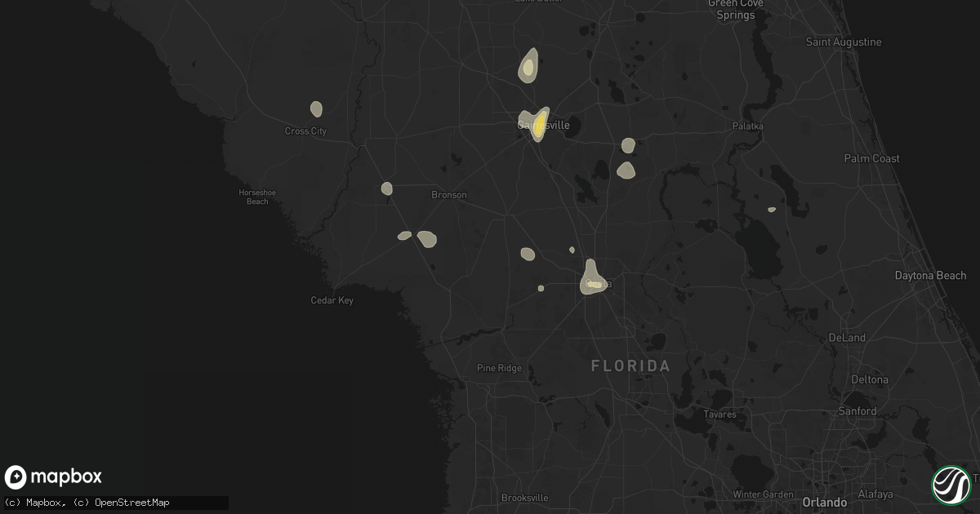Select the Tavares town label
The height and width of the screenshot is (514, 980).
pyautogui.click(x=719, y=414)
